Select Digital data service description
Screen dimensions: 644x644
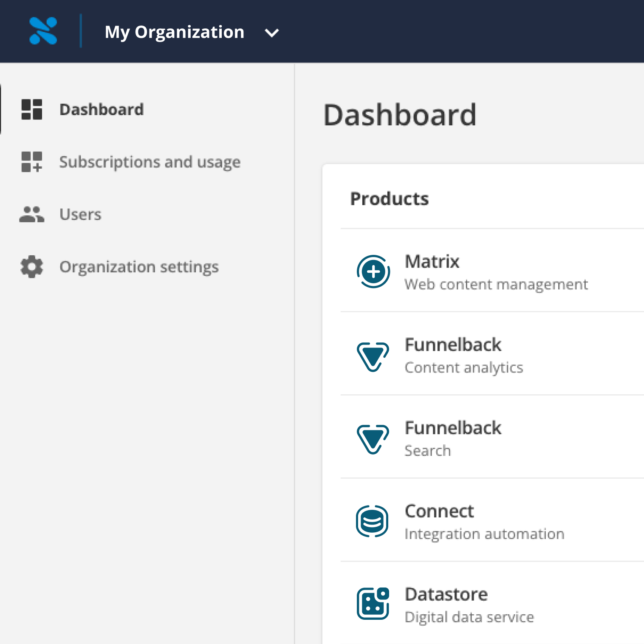click(x=469, y=618)
